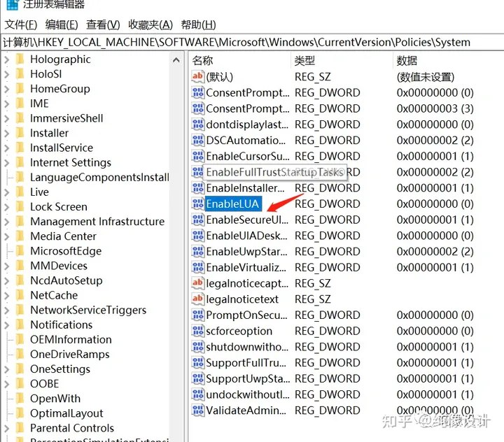
Task: Click the SupportFullTru DWORD icon
Action: coord(197,363)
